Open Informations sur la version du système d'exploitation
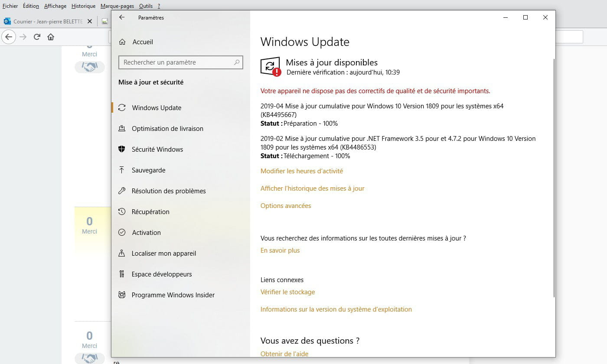 336,309
